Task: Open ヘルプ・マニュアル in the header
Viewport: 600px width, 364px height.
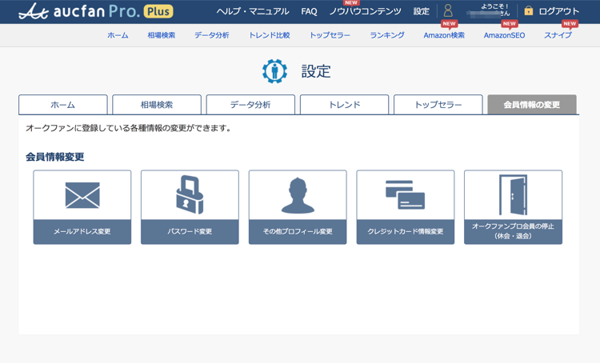Action: click(253, 11)
